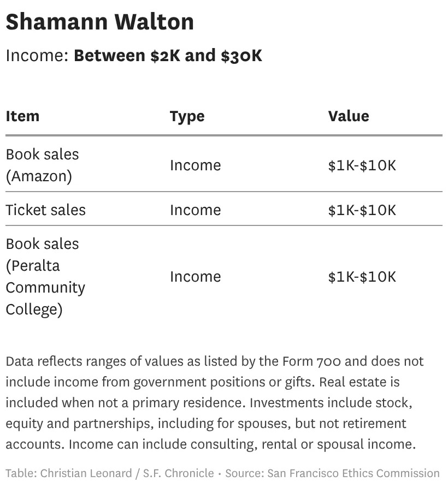This screenshot has width=448, height=488.
Task: Sort by the Value column header
Action: click(348, 116)
